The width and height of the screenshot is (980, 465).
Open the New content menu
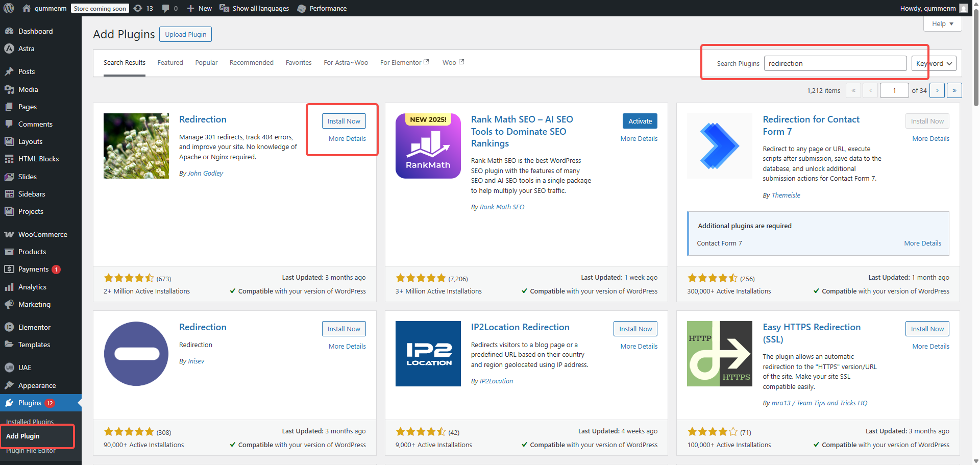pos(199,8)
